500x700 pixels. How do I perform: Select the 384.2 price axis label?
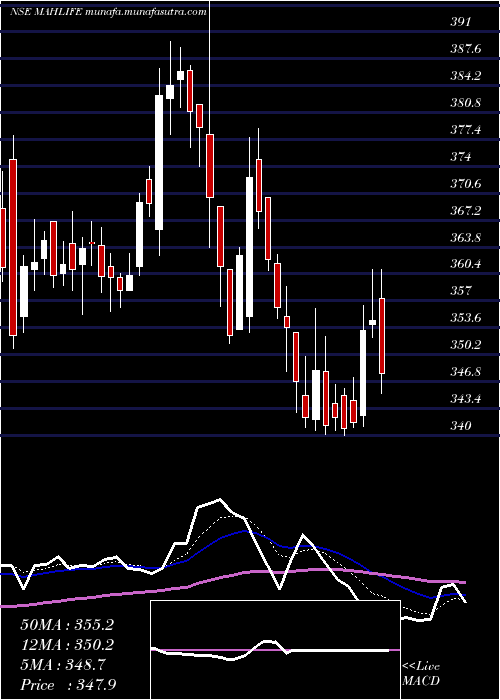466,76
